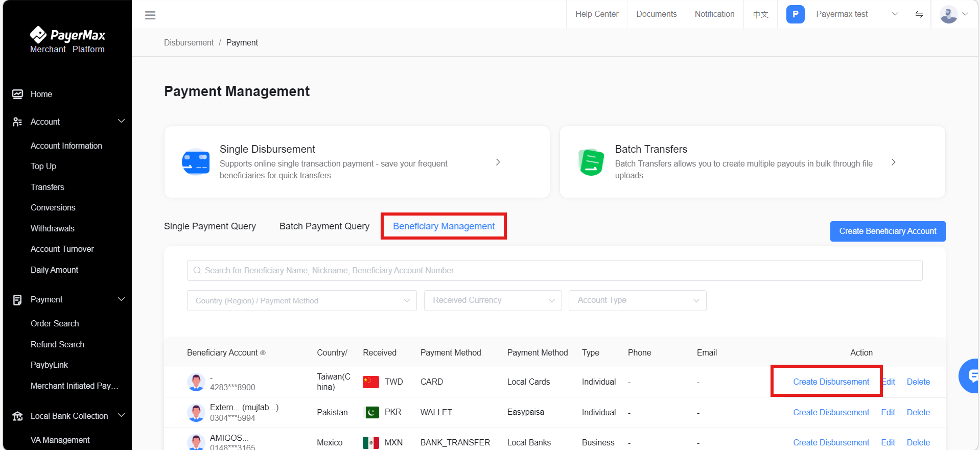
Task: Expand the user avatar dropdown arrow
Action: (965, 14)
